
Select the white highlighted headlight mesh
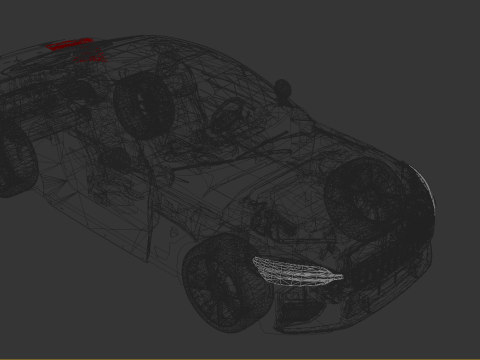pos(297,272)
